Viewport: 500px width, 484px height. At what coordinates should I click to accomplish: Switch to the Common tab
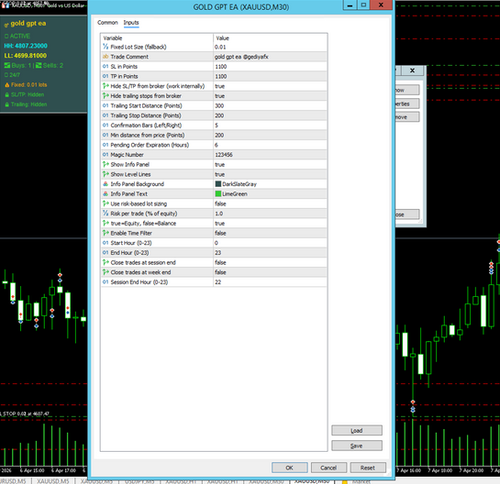pos(107,23)
